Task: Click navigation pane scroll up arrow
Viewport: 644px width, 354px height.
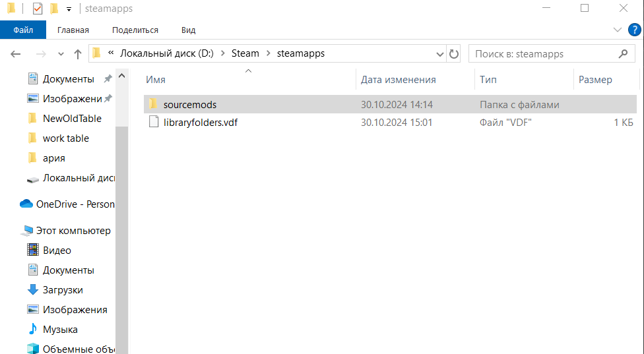Action: pyautogui.click(x=121, y=75)
